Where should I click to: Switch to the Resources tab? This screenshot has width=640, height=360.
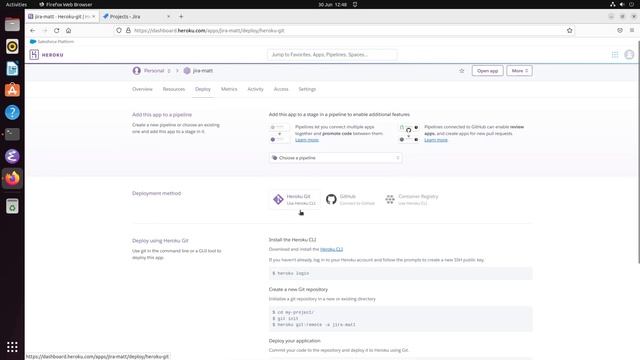174,89
